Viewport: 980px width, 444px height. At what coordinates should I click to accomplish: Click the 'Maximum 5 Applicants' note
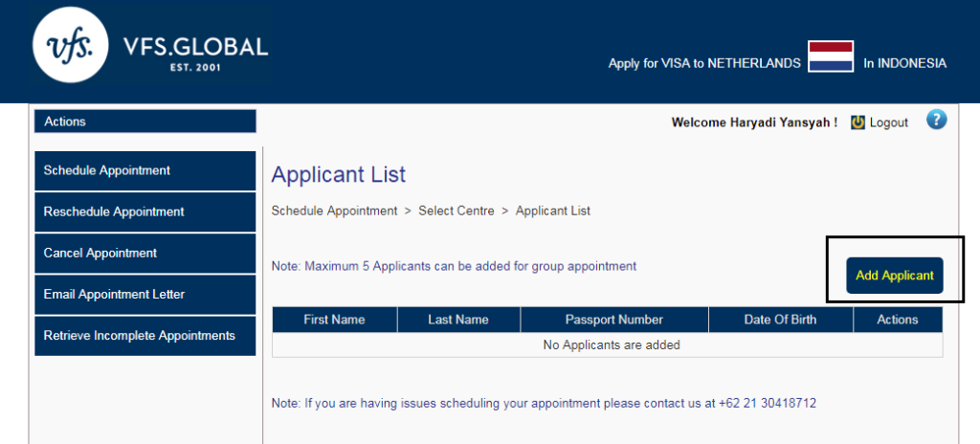point(454,266)
